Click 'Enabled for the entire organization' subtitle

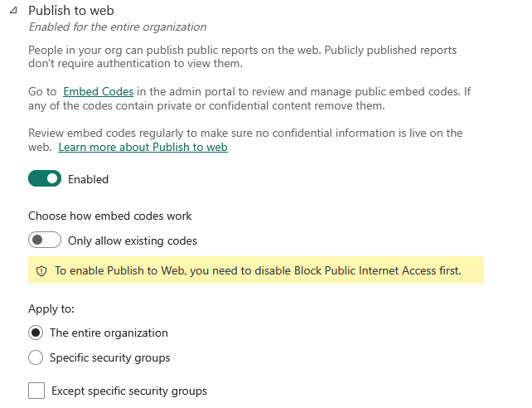tap(118, 27)
